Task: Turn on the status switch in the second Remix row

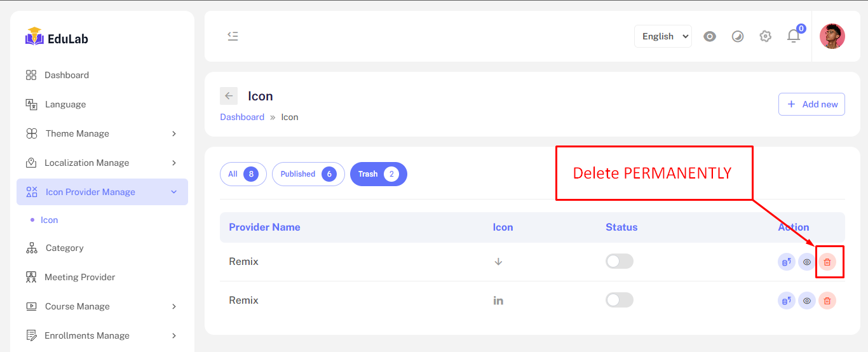Action: 619,300
